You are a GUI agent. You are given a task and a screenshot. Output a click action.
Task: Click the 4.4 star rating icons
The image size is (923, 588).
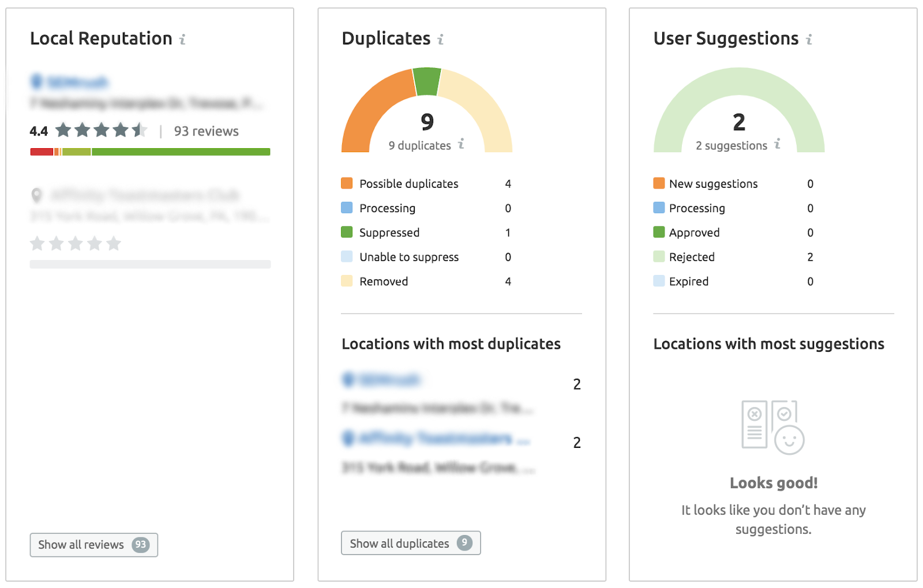[101, 130]
